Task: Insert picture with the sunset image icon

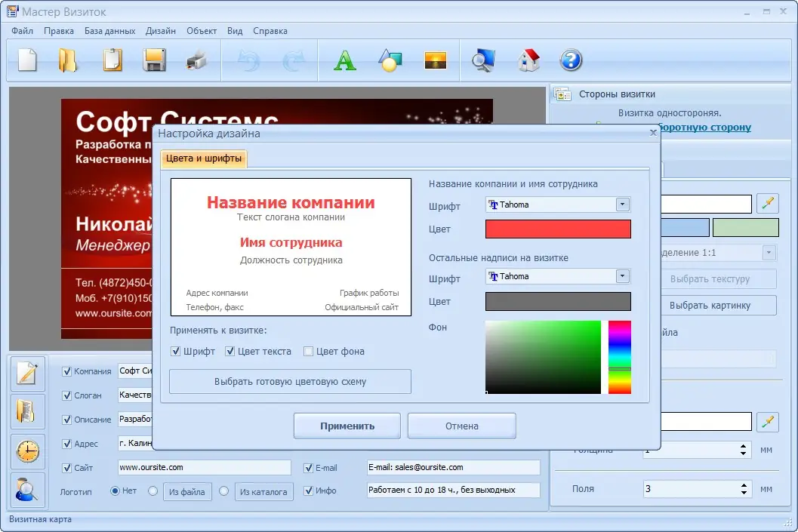Action: click(435, 60)
